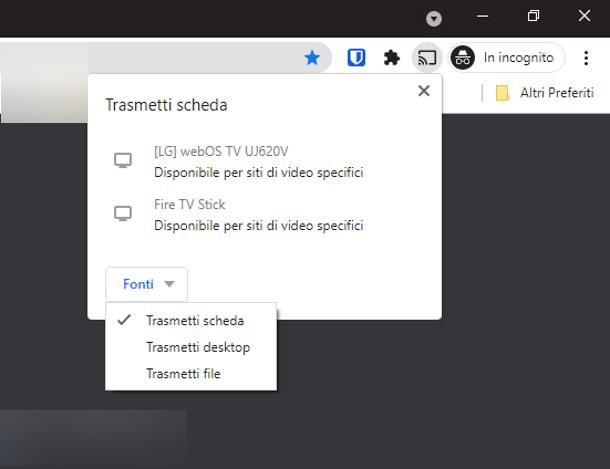
Task: Click the address bar field
Action: (x=166, y=58)
